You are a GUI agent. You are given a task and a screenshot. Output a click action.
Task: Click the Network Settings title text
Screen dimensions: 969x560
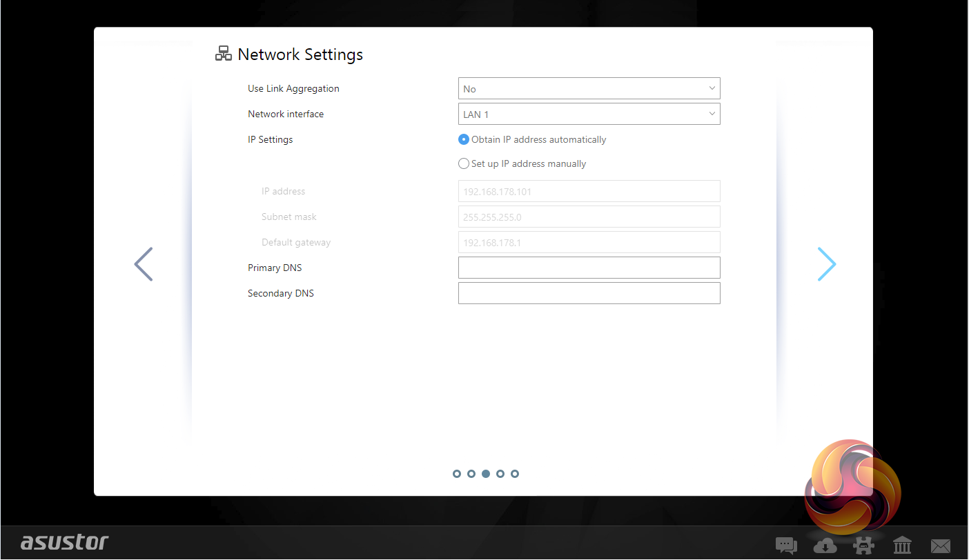300,54
